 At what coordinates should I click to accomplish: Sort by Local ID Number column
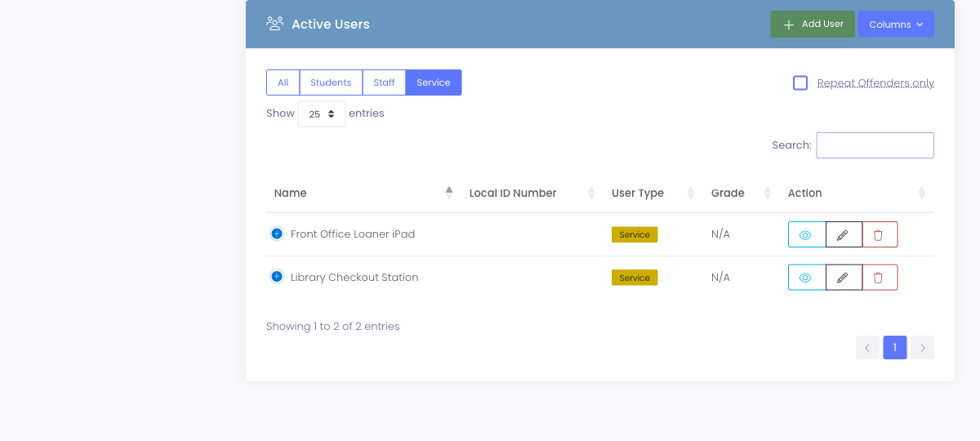click(532, 194)
